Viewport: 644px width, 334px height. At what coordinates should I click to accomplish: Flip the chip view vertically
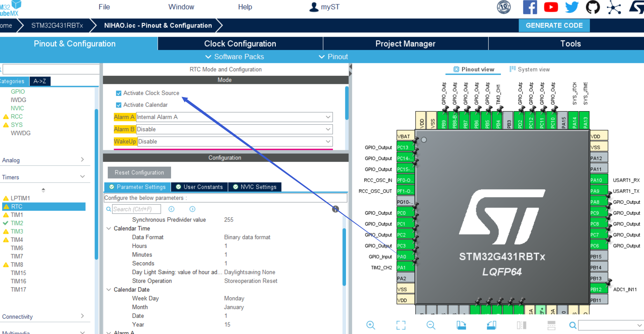click(552, 325)
